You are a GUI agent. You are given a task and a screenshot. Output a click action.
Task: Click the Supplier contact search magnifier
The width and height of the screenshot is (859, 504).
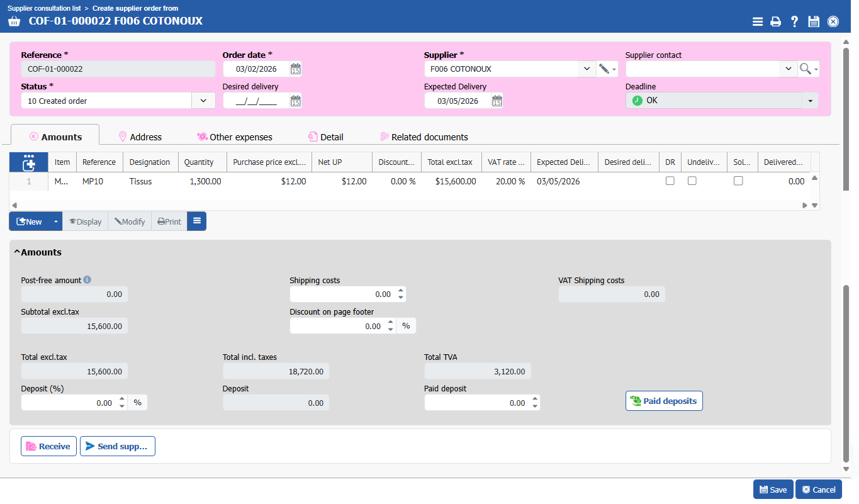pos(805,69)
